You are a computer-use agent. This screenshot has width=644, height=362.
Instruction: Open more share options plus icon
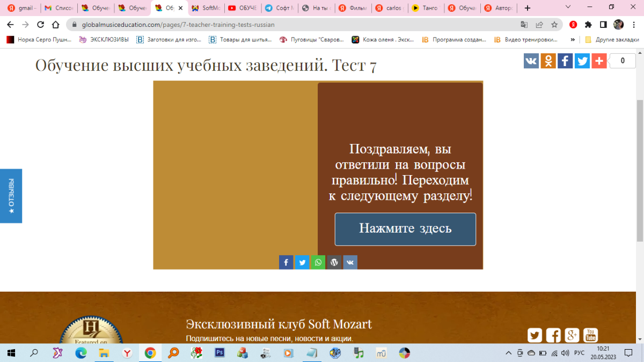(599, 61)
